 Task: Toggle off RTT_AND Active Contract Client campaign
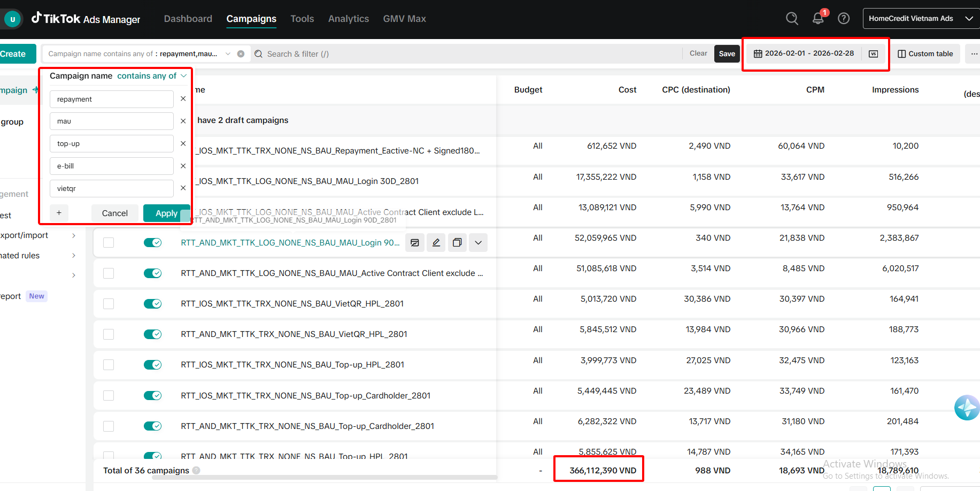pyautogui.click(x=152, y=273)
